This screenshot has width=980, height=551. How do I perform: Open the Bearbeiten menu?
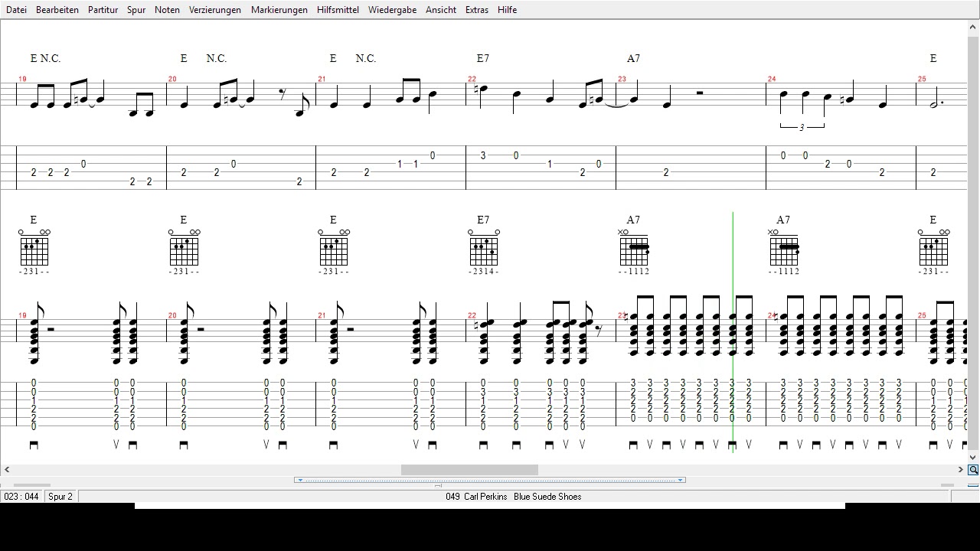pyautogui.click(x=57, y=10)
